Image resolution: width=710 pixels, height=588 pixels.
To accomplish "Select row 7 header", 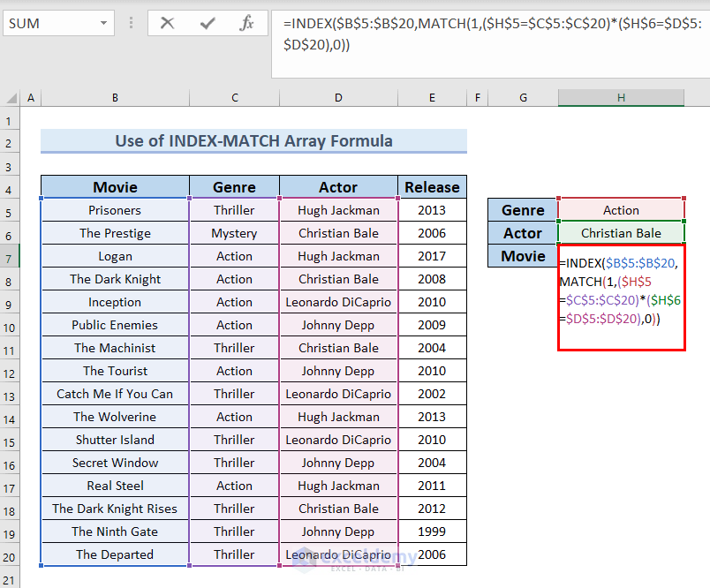I will (10, 256).
